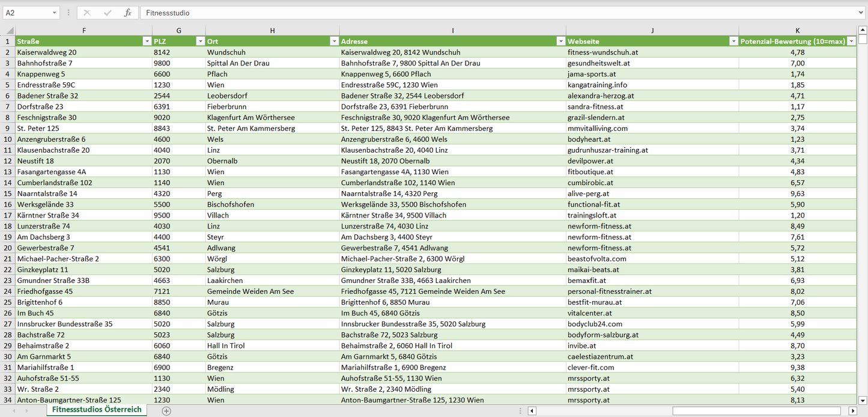Select the Fitnessstudios Österreich sheet tab
This screenshot has height=417, width=868.
pyautogui.click(x=97, y=410)
